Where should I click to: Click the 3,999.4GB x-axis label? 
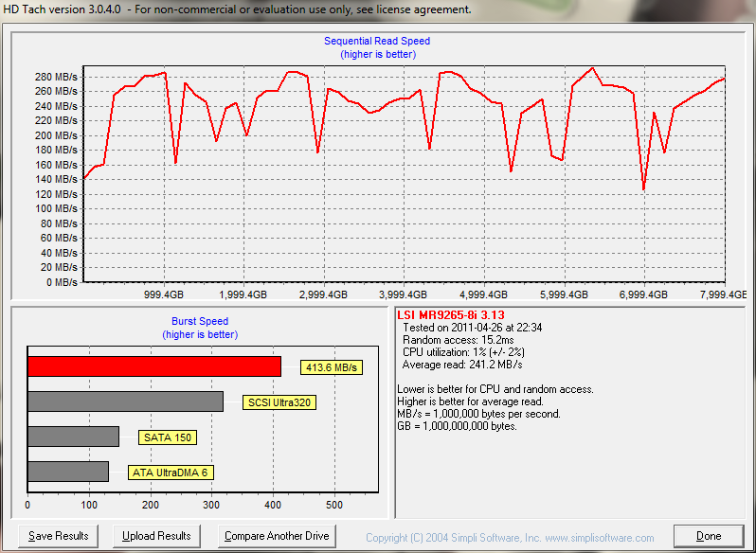point(404,294)
